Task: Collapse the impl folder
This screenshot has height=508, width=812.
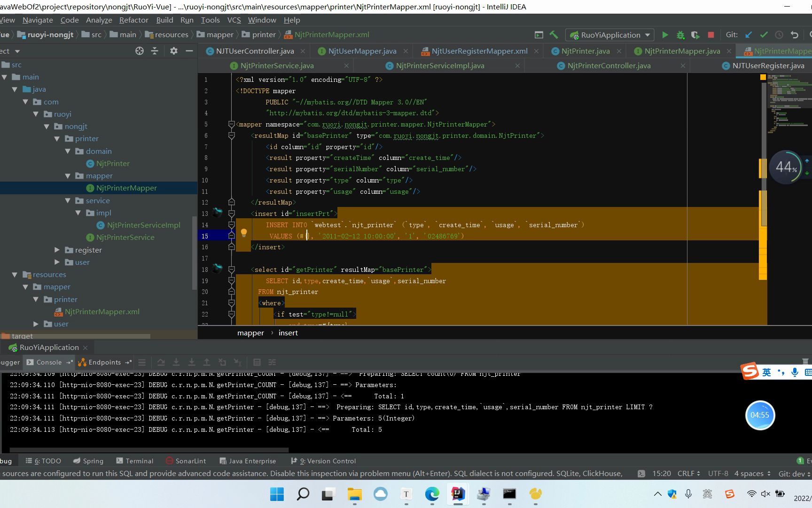Action: 78,213
